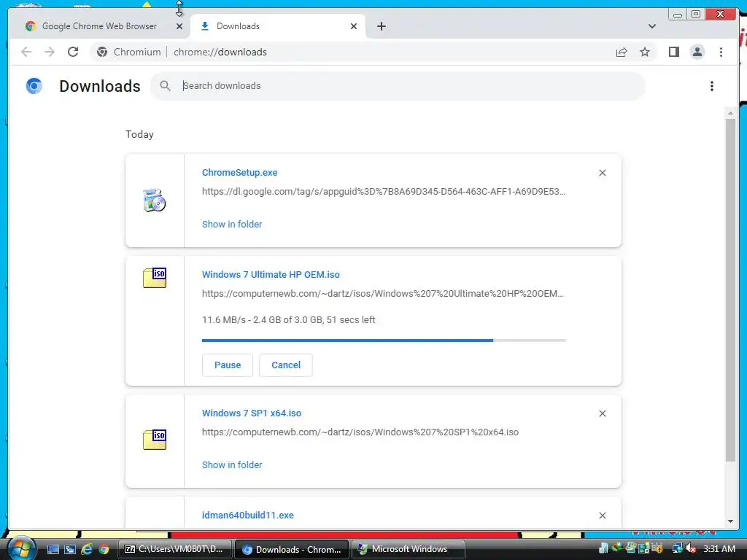Switch to 7-Zip C:\Users taskbar window
This screenshot has width=747, height=560.
tap(174, 549)
